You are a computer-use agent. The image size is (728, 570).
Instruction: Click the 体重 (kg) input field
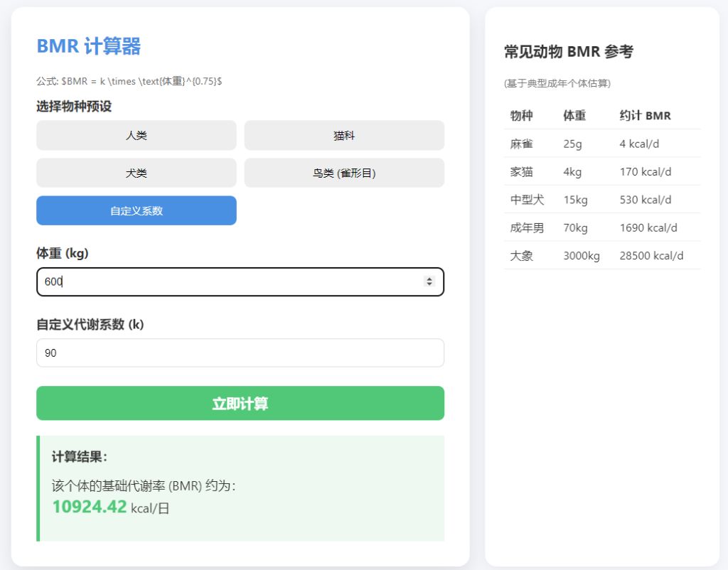click(227, 281)
